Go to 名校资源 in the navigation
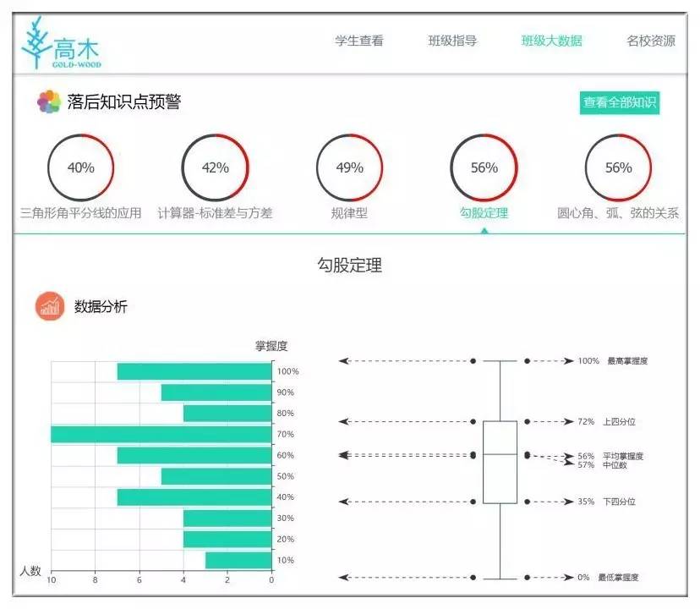Image resolution: width=700 pixels, height=609 pixels. [650, 41]
